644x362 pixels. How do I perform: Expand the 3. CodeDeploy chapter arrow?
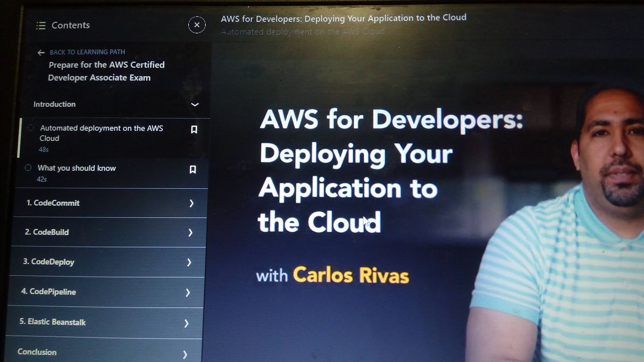(189, 262)
